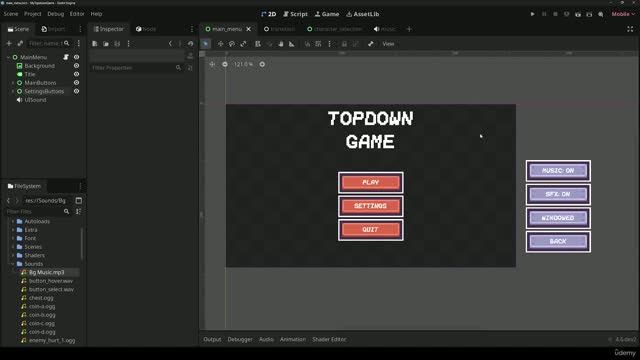
Task: Open the Animation bottom panel
Action: coord(293,339)
